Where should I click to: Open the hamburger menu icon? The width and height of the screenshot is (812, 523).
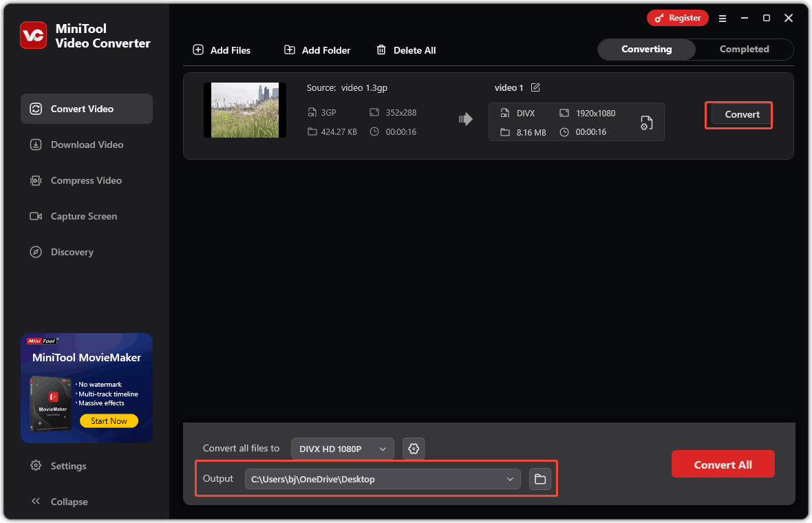[723, 18]
